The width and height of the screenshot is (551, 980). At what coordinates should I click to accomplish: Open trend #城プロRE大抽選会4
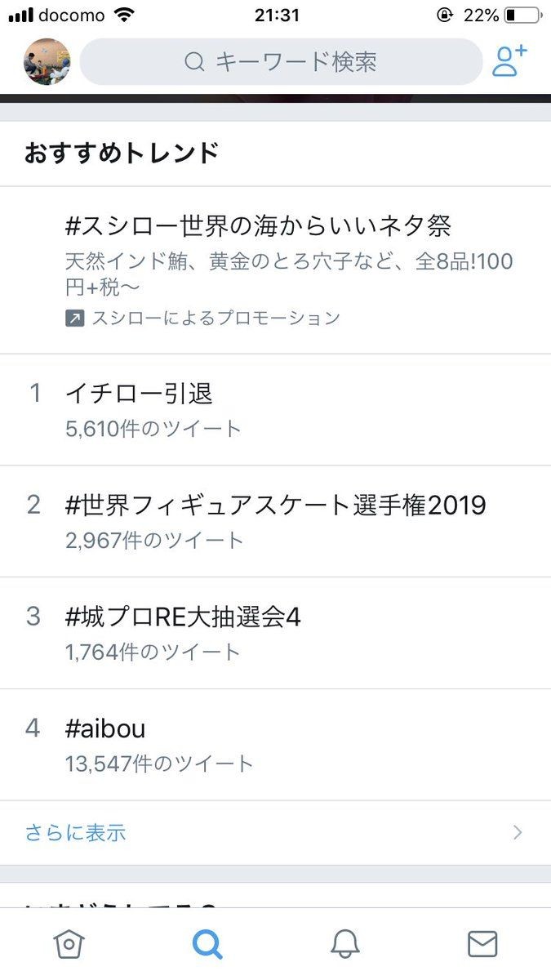[x=183, y=617]
